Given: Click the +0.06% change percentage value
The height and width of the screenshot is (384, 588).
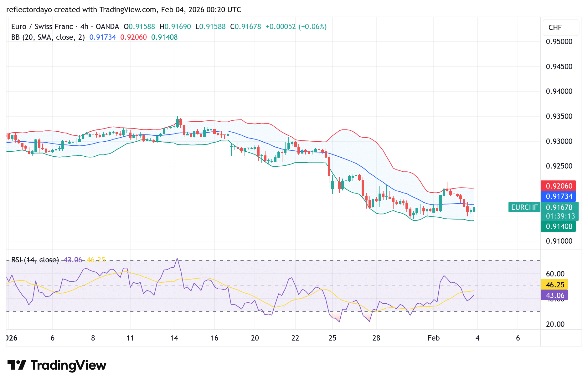Looking at the screenshot, I should tap(313, 27).
